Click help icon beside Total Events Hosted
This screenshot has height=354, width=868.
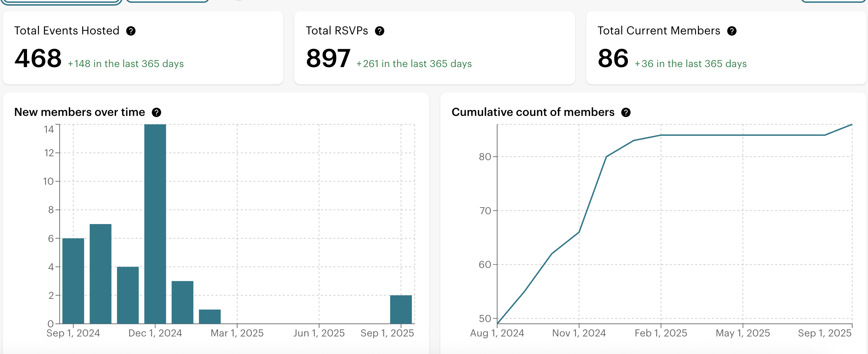pyautogui.click(x=131, y=31)
